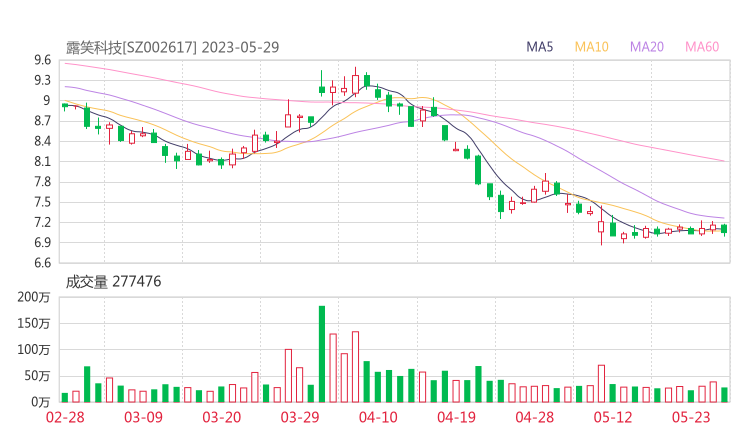Image resolution: width=740 pixels, height=440 pixels.
Task: Click the tallest green volume bar
Action: [322, 354]
